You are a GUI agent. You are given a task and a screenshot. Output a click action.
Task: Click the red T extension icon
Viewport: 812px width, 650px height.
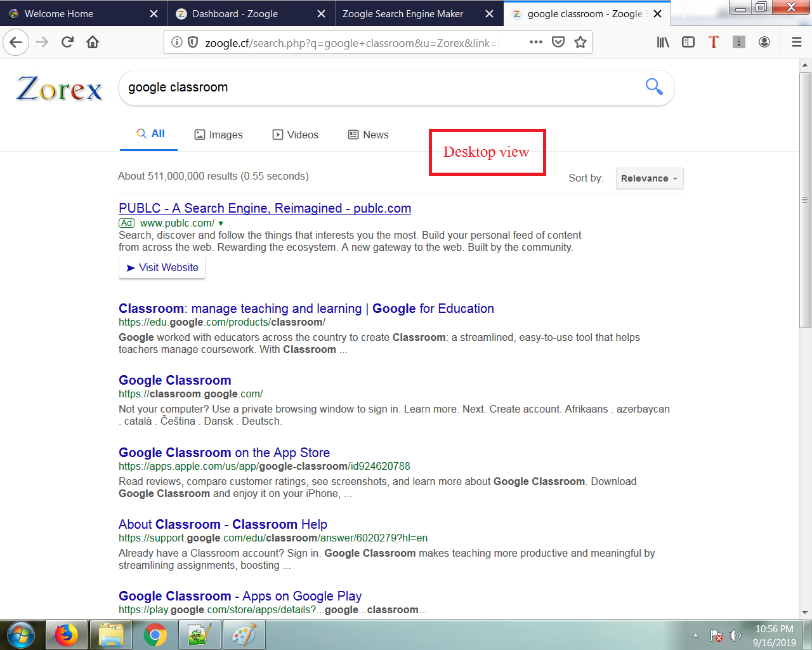coord(714,43)
